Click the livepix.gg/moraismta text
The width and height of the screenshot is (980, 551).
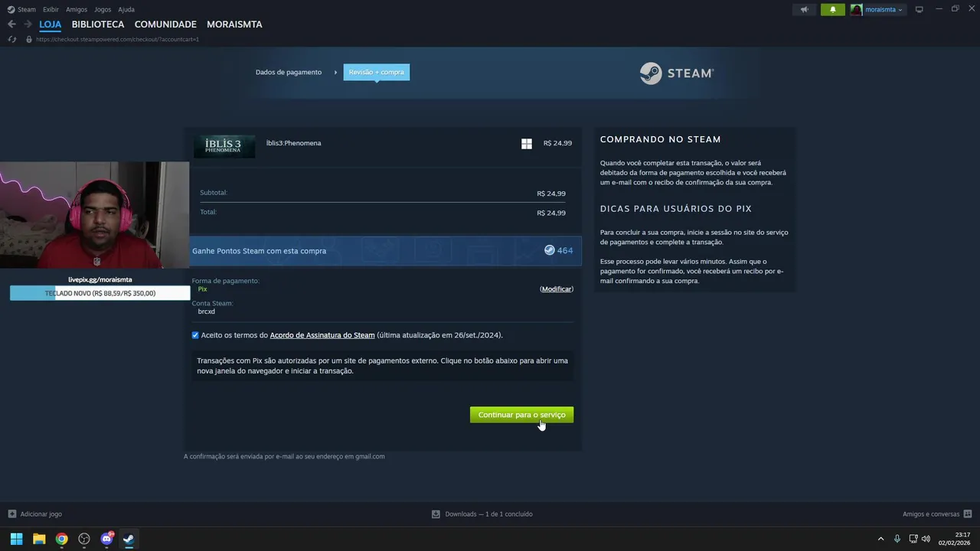point(100,279)
